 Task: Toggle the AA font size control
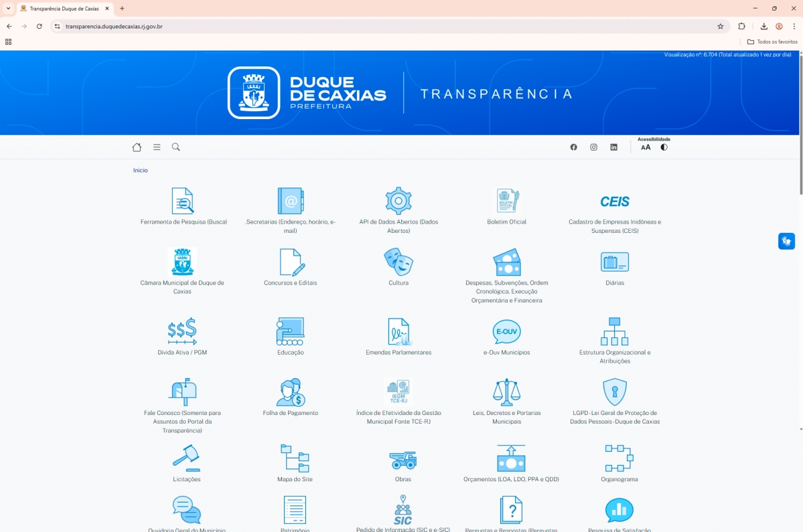[x=646, y=147]
